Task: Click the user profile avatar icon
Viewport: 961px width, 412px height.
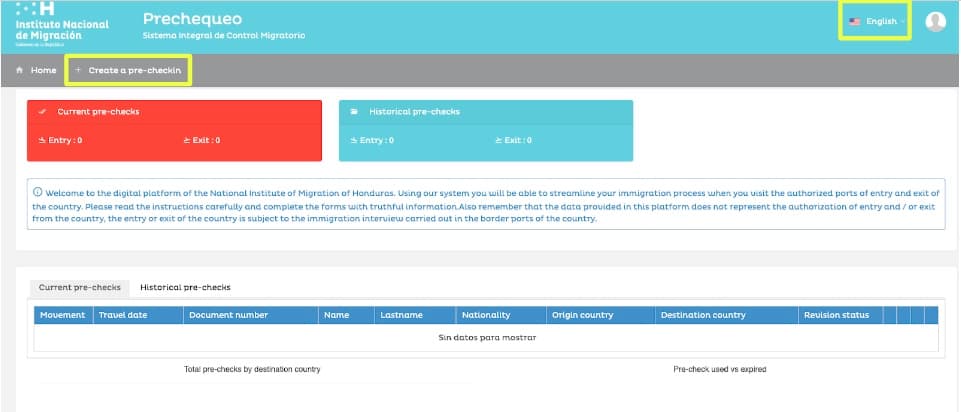Action: click(935, 22)
